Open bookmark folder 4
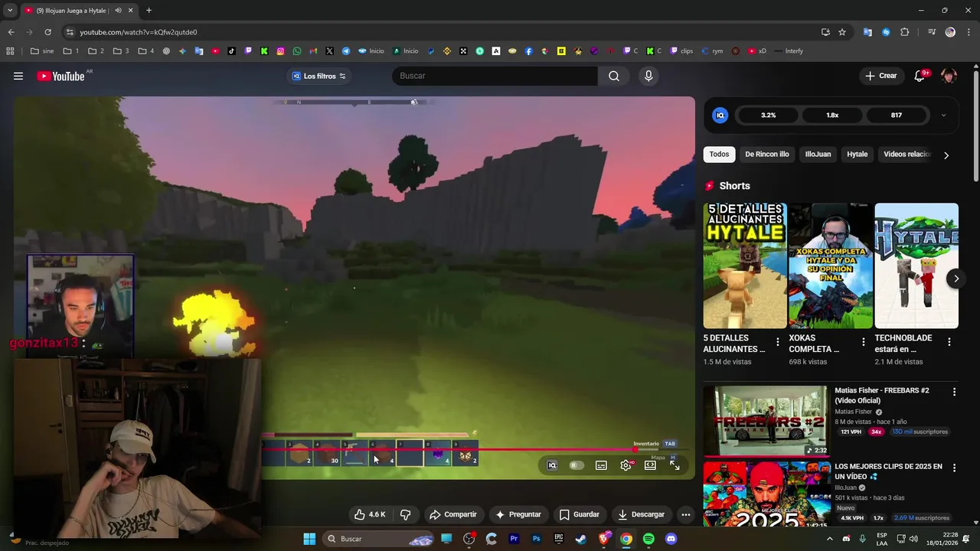 pyautogui.click(x=146, y=51)
